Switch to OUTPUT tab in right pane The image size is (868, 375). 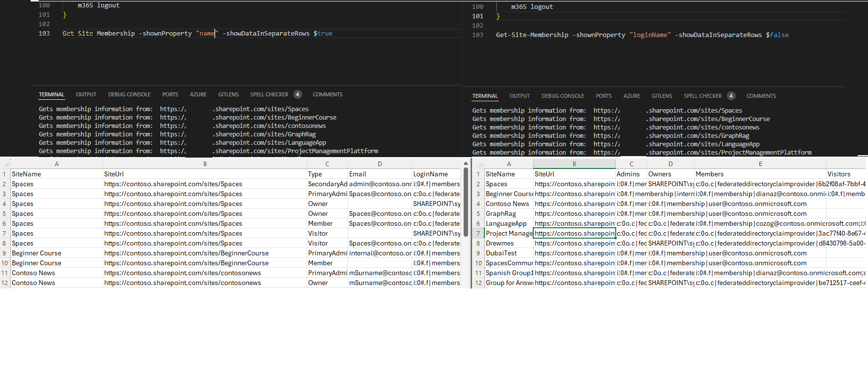(x=519, y=96)
